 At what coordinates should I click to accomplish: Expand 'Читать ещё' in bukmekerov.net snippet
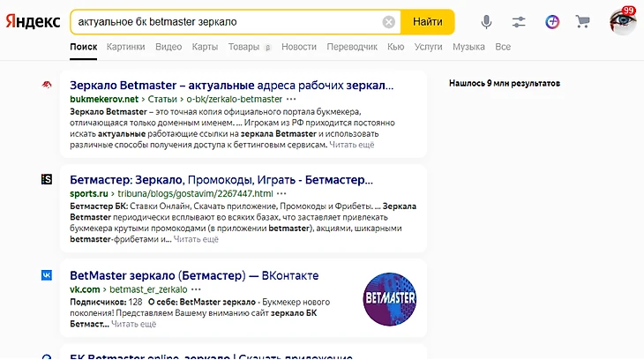352,145
